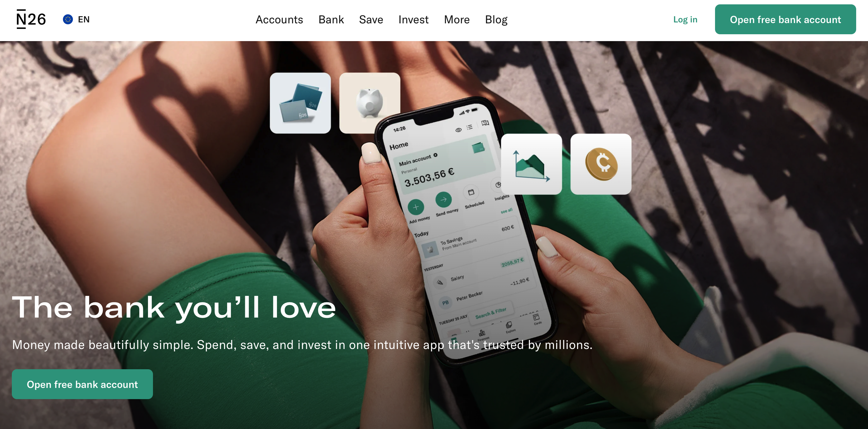Click the list view toggle icon
Image resolution: width=868 pixels, height=429 pixels.
(470, 128)
